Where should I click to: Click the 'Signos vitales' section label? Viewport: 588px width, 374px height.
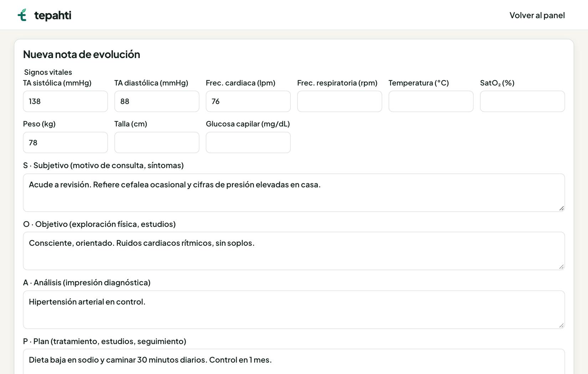tap(48, 72)
